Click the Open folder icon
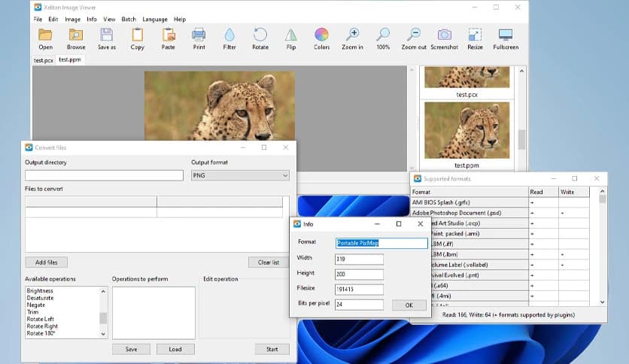The width and height of the screenshot is (629, 364). coord(45,35)
